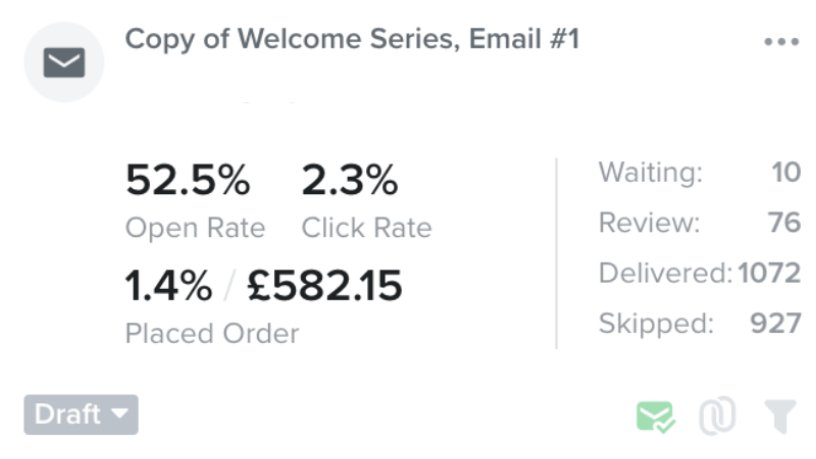This screenshot has width=816, height=459.
Task: Open the three-dot options menu
Action: [x=781, y=42]
